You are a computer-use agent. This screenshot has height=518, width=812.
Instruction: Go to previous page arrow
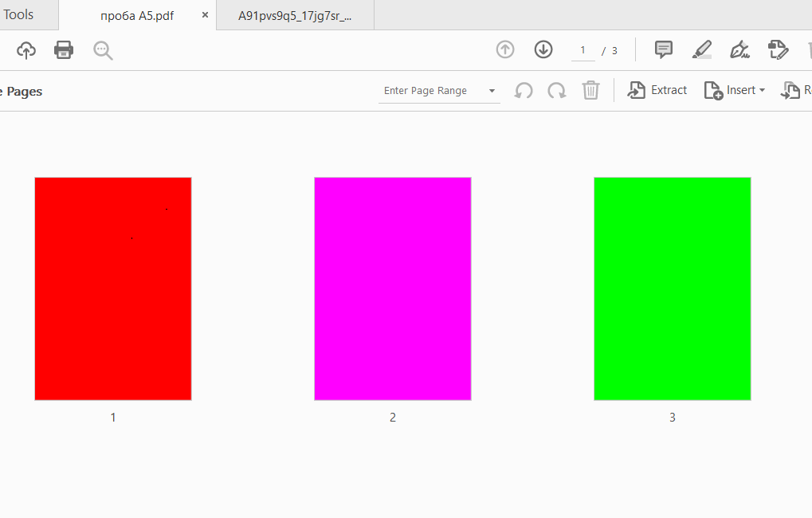tap(505, 49)
